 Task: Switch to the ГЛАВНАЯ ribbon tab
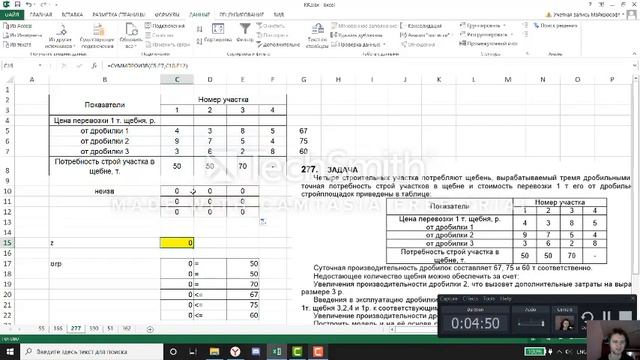pyautogui.click(x=41, y=15)
